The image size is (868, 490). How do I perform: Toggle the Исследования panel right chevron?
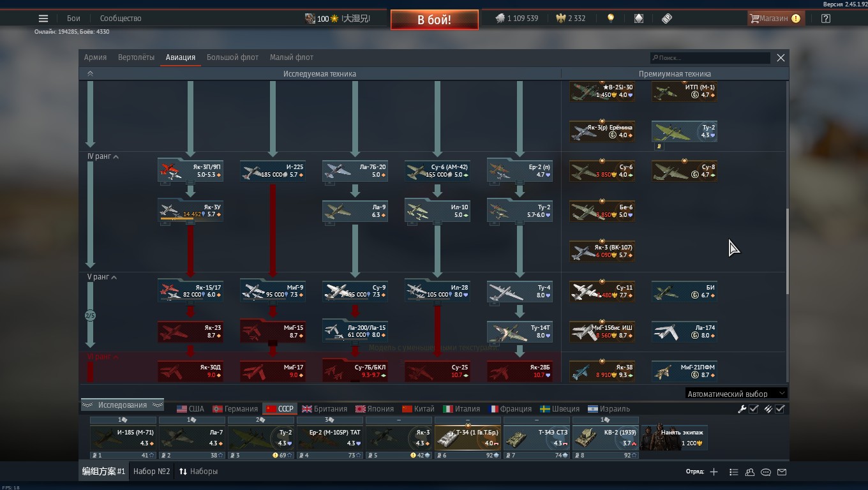[x=157, y=405]
